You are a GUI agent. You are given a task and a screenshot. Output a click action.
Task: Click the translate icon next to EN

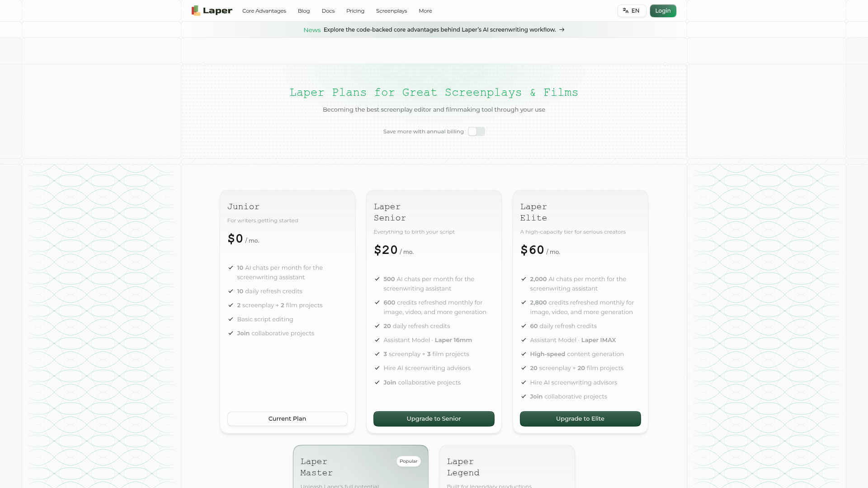[626, 11]
